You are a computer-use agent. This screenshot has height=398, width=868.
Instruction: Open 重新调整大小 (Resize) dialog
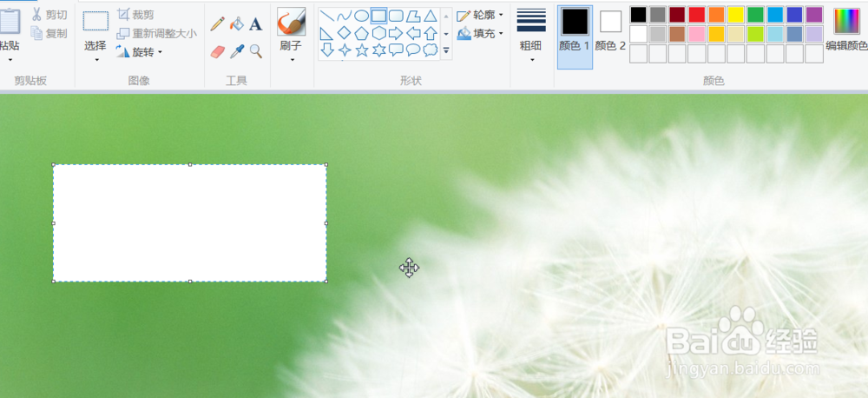156,33
